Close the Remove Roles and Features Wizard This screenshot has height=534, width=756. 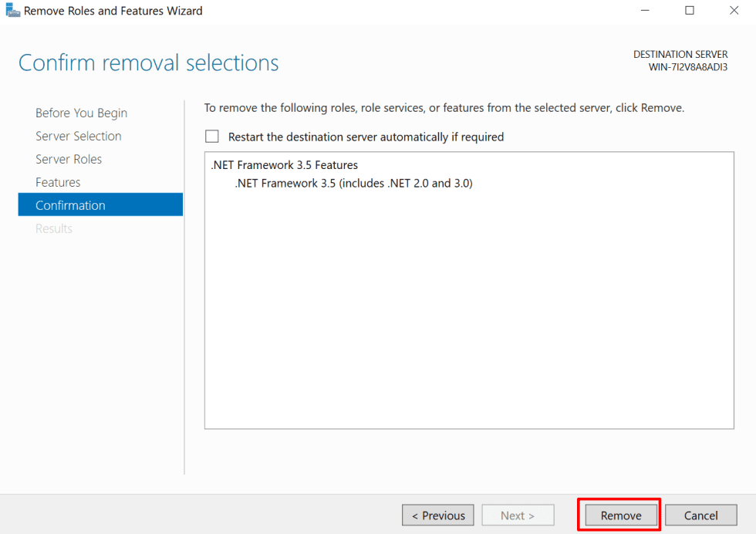pos(734,10)
